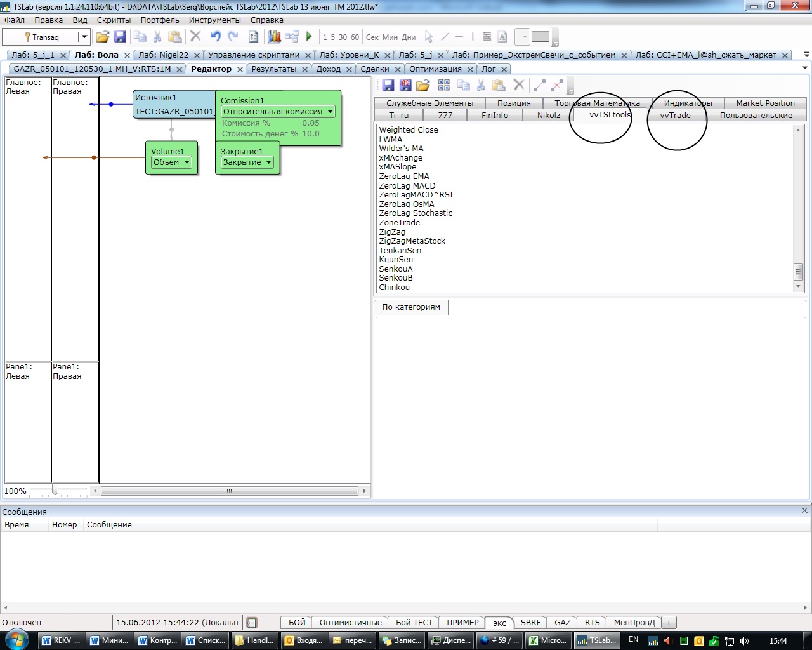Undo last action with blue arrow icon
Image resolution: width=812 pixels, height=650 pixels.
point(216,37)
